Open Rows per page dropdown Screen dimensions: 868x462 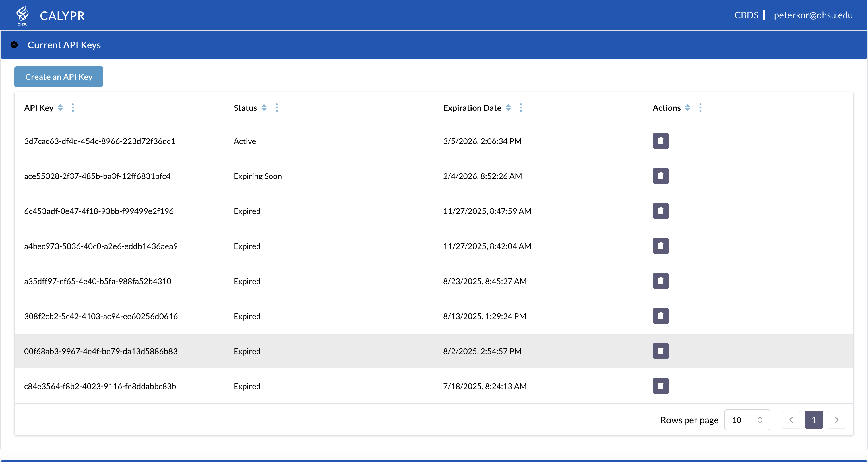click(747, 420)
